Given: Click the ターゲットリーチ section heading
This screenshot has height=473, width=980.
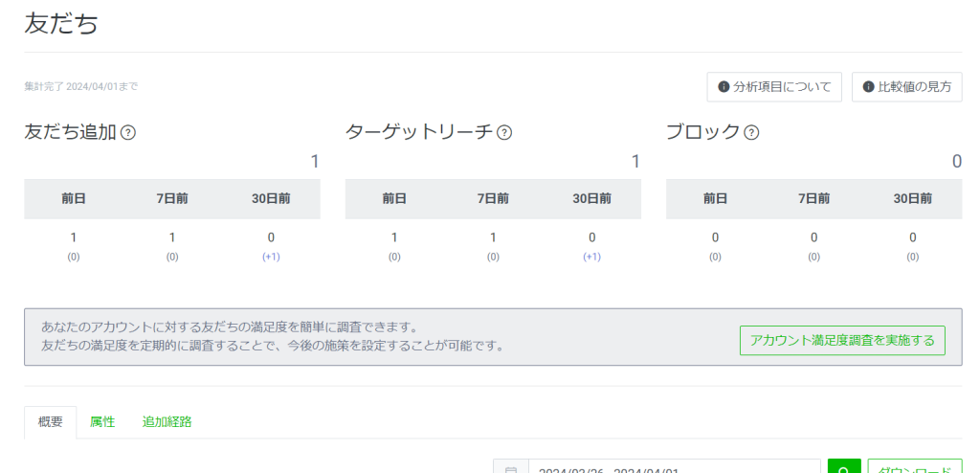Looking at the screenshot, I should click(x=419, y=132).
